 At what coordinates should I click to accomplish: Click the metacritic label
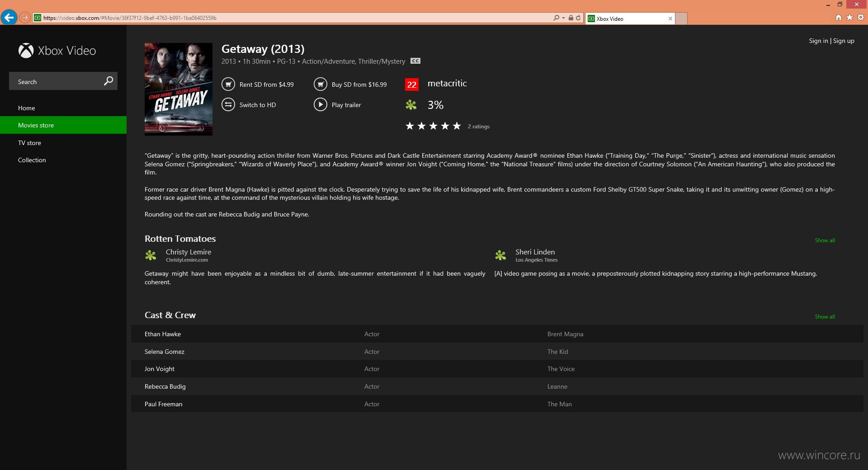tap(447, 83)
